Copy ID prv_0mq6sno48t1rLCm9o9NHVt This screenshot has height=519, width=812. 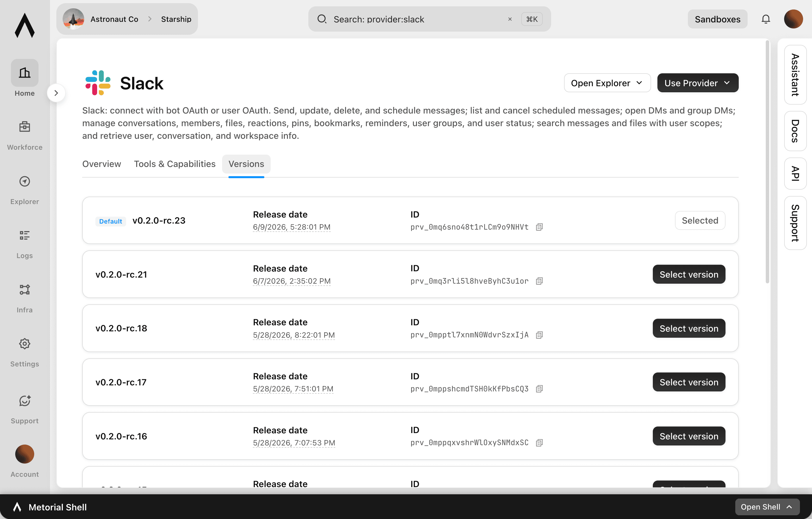(539, 227)
